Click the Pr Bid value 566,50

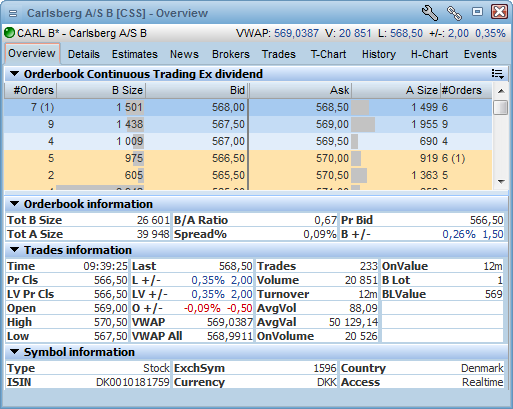[487, 220]
